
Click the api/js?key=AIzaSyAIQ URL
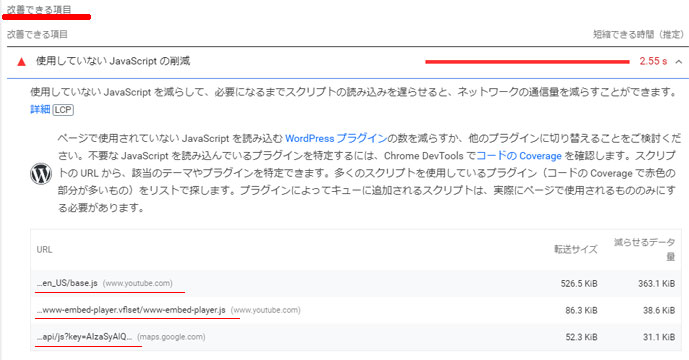[84, 337]
